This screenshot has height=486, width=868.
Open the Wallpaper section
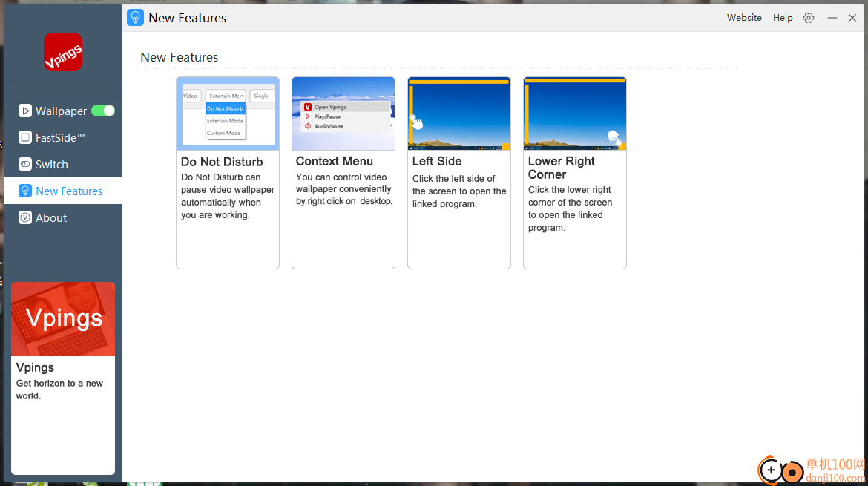tap(63, 111)
